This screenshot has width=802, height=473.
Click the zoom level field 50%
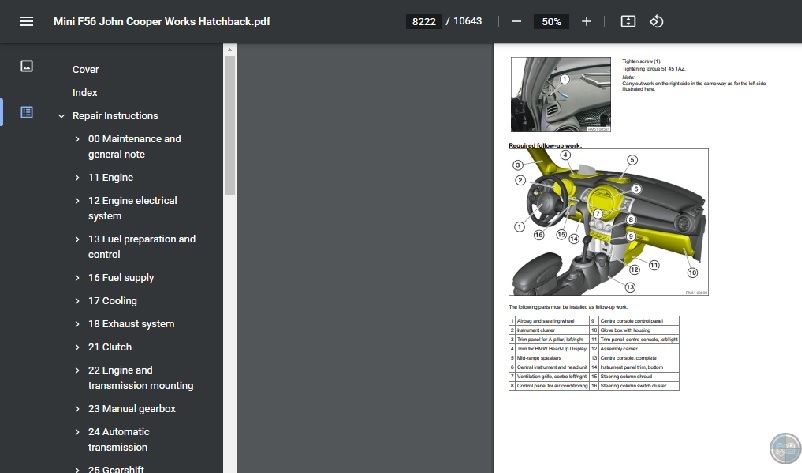tap(551, 21)
